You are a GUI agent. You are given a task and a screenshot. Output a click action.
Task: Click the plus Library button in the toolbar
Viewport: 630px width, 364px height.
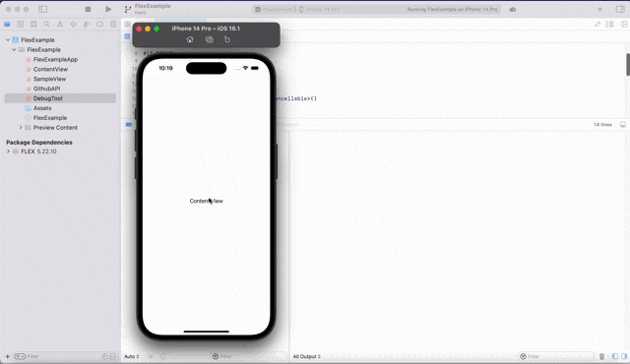coord(599,9)
